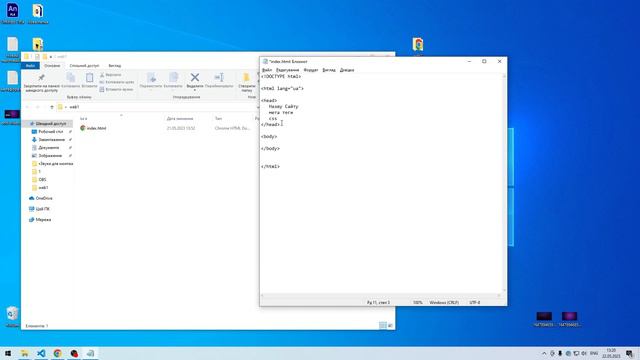
Task: Open the Delete dropdown arrow in Explorer ribbon
Action: tap(195, 90)
